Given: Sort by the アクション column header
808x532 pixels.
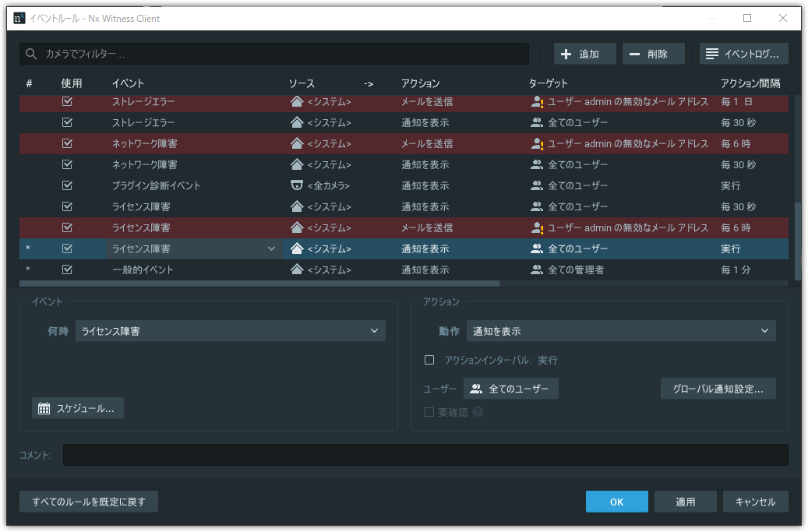Looking at the screenshot, I should (421, 83).
